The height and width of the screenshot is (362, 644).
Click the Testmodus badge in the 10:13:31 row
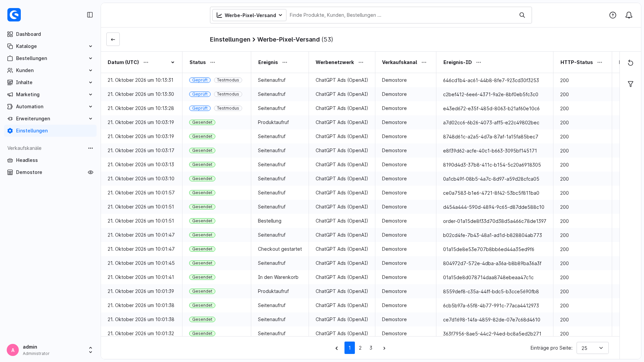click(x=228, y=80)
